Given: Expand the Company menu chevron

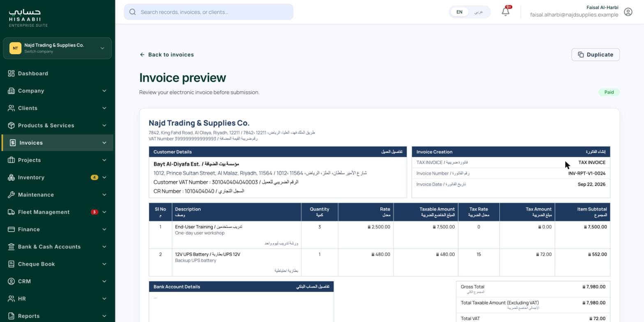Looking at the screenshot, I should click(104, 91).
